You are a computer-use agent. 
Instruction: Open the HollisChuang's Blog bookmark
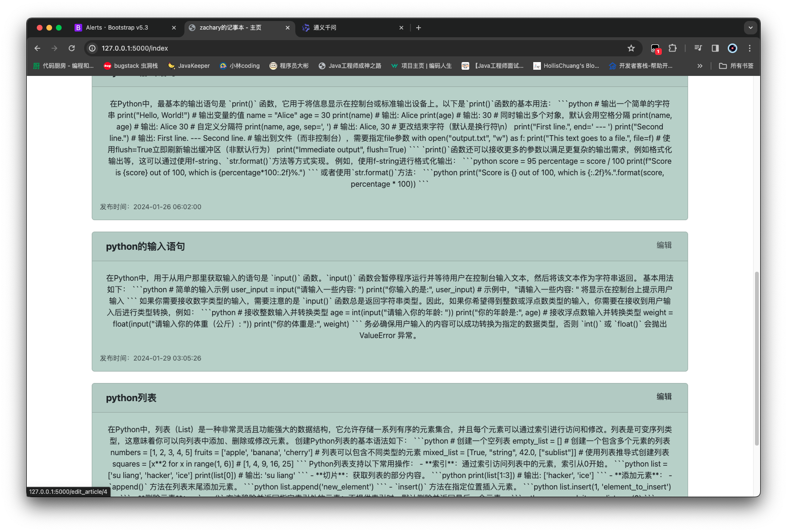[x=566, y=66]
